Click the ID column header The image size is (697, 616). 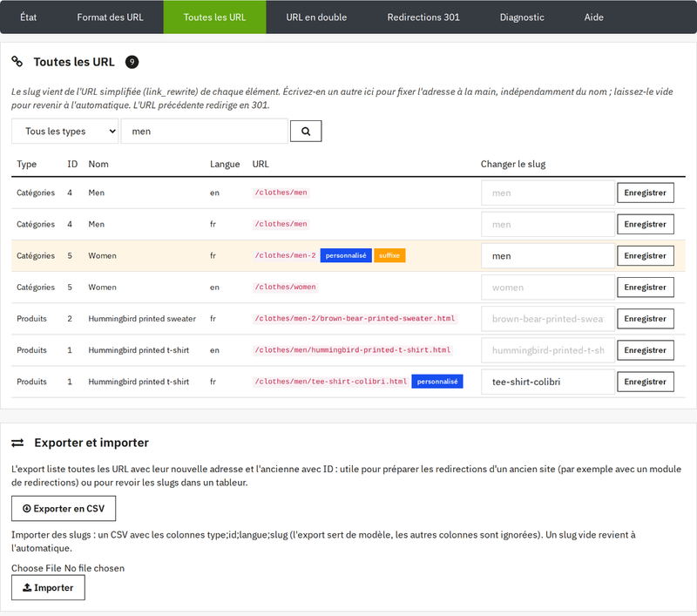(72, 164)
